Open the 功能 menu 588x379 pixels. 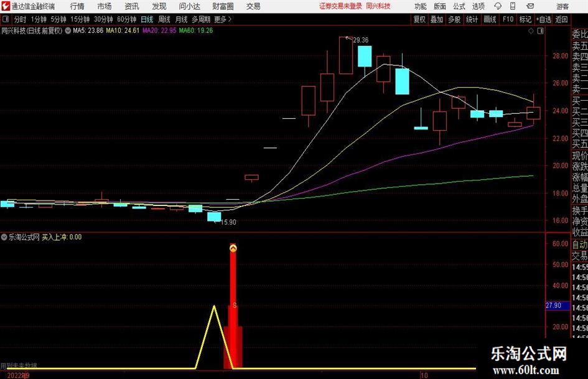click(x=421, y=6)
